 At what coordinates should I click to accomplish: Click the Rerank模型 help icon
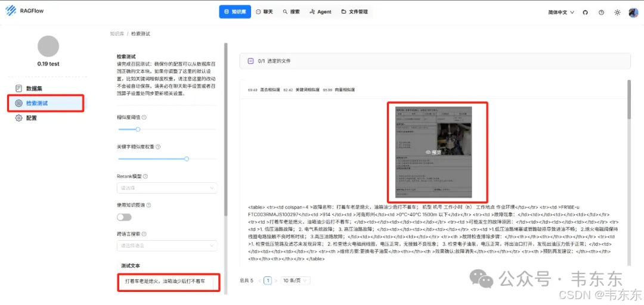point(145,176)
